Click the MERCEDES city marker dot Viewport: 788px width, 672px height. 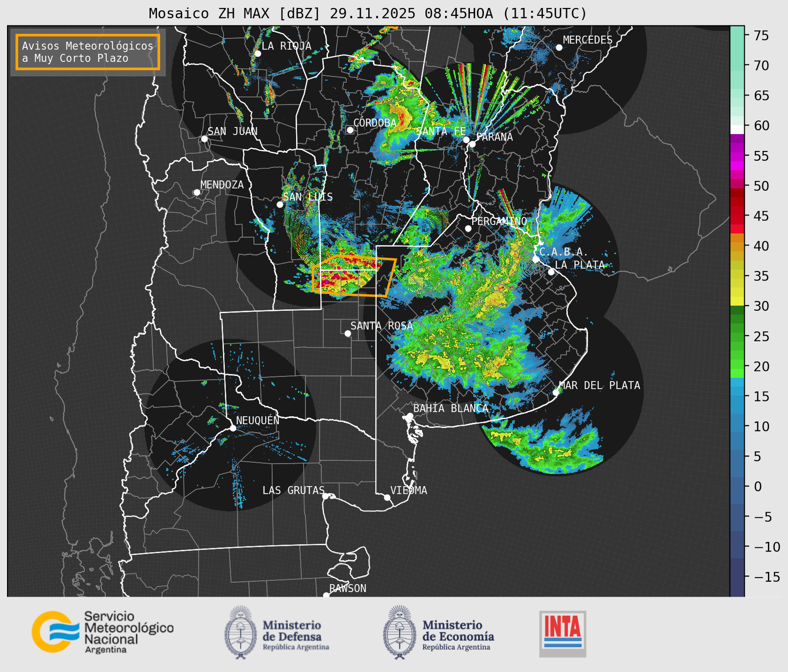click(559, 48)
